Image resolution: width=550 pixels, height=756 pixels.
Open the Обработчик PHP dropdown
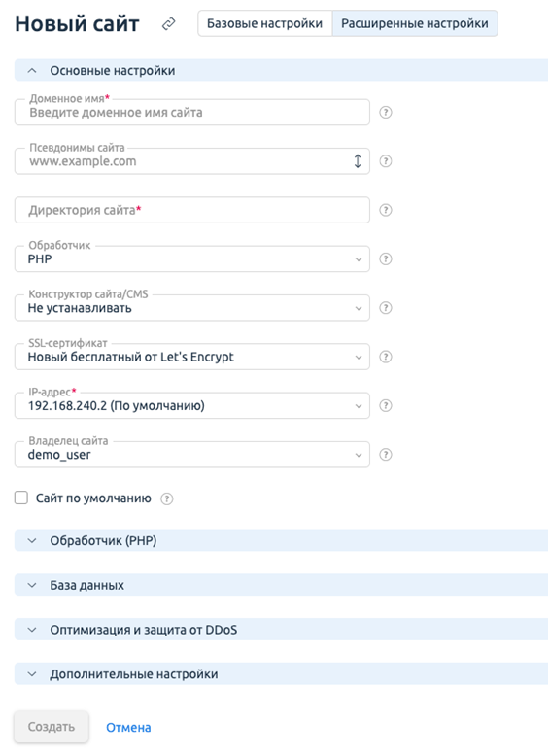coord(191,258)
